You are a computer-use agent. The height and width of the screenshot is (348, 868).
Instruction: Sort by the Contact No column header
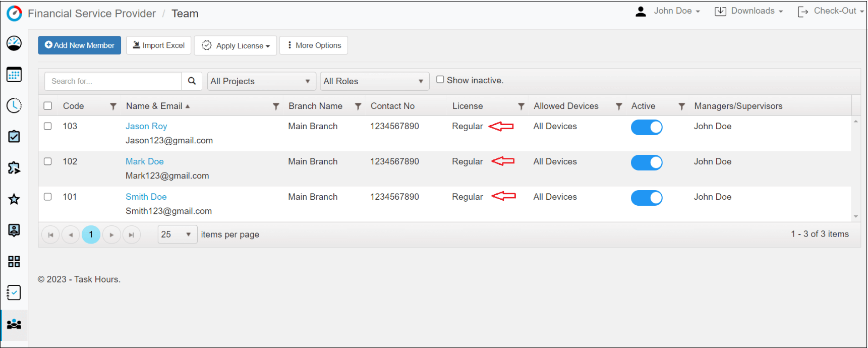[x=392, y=106]
